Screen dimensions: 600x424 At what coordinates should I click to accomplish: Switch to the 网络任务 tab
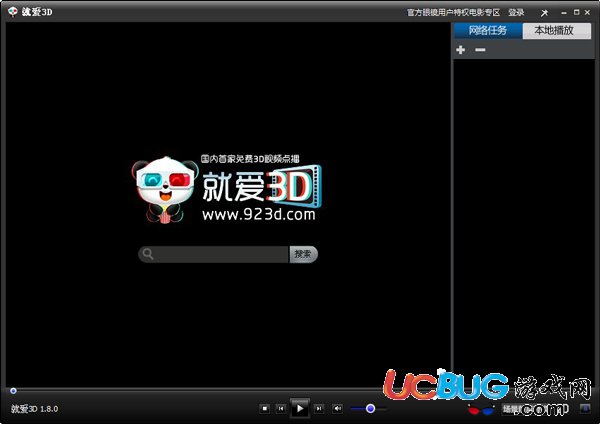click(x=488, y=31)
